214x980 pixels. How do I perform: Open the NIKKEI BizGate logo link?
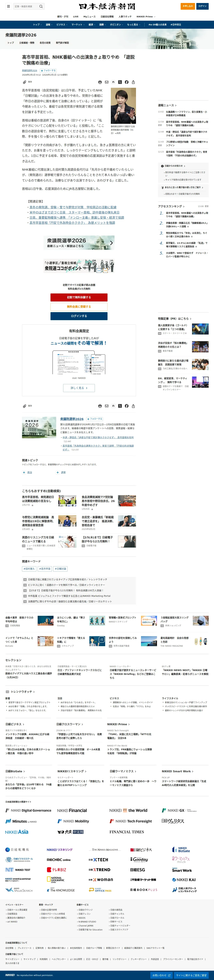[181, 850]
